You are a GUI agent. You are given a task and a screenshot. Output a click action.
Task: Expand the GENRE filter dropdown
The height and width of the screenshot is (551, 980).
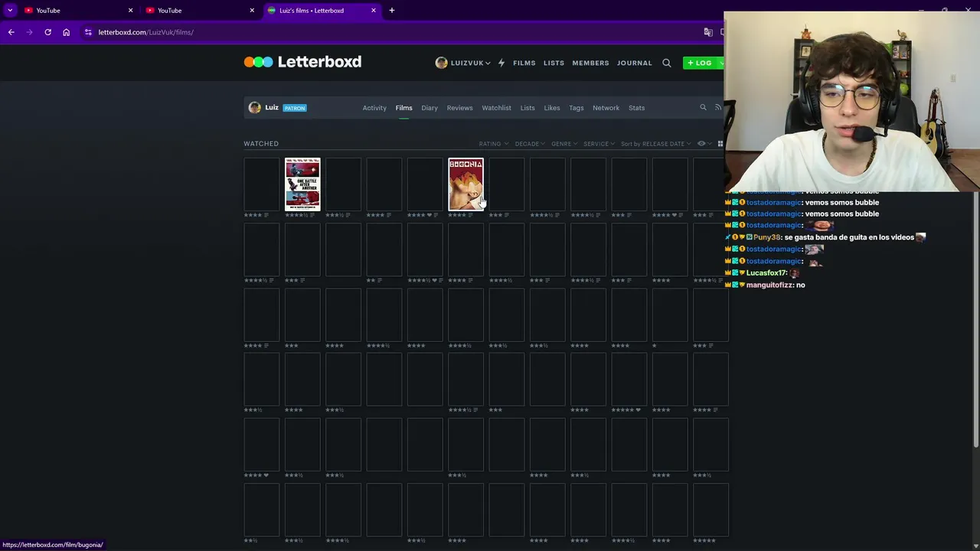[x=564, y=144]
